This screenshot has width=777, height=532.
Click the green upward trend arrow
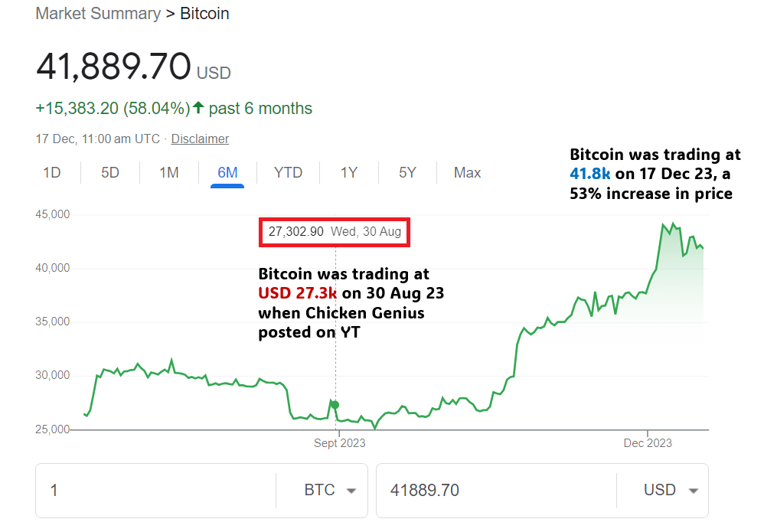point(199,108)
